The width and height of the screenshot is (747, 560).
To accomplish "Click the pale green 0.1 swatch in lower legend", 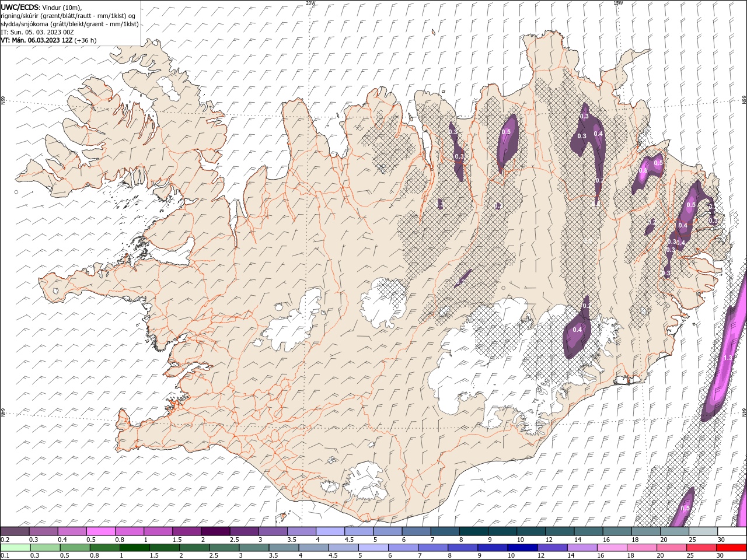I will pos(15,548).
